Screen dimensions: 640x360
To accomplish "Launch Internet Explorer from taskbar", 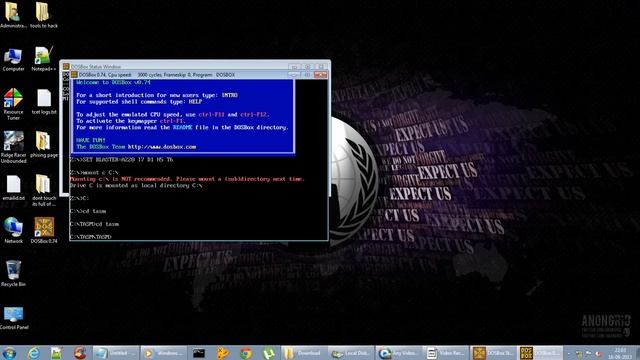I will click(33, 353).
